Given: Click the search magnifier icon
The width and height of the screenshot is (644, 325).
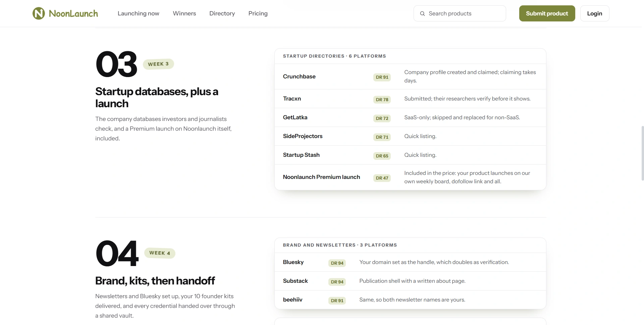Looking at the screenshot, I should click(422, 13).
